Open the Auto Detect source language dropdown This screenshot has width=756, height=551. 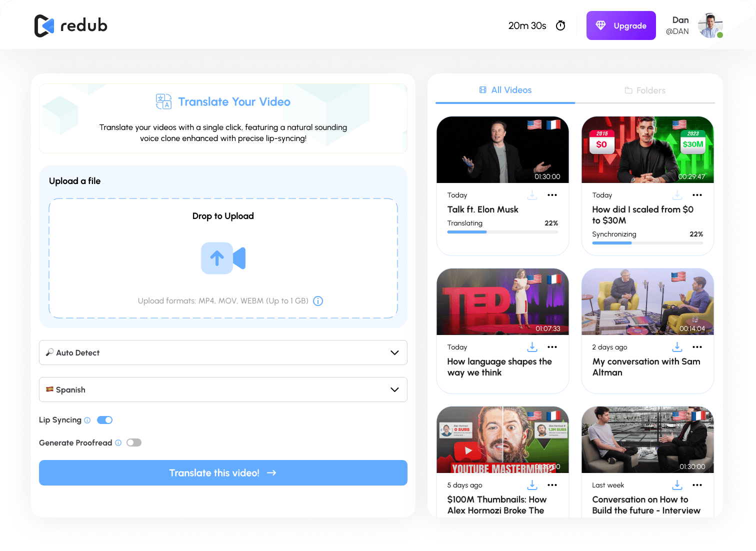point(223,352)
